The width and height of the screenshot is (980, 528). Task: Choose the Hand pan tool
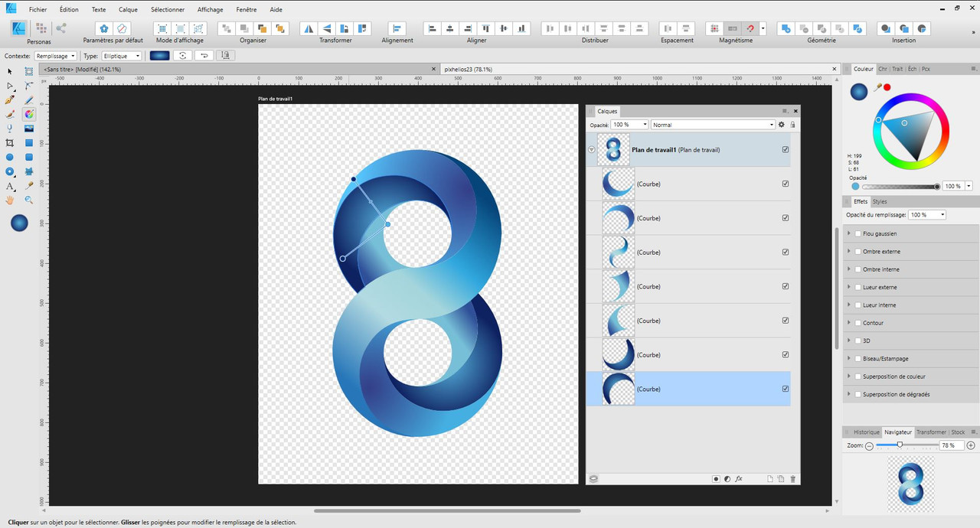[10, 200]
